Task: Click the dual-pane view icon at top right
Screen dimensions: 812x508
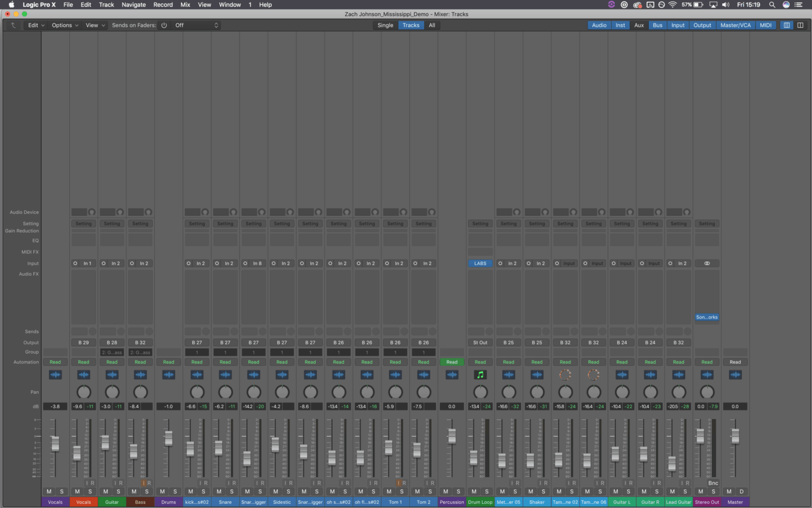Action: pos(800,25)
